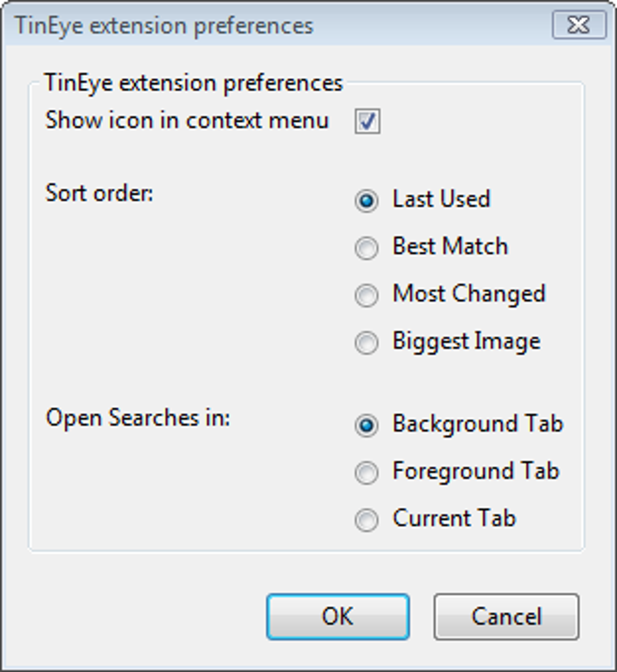Image resolution: width=617 pixels, height=672 pixels.
Task: Click the TinEye extension preferences title bar
Action: pyautogui.click(x=242, y=25)
